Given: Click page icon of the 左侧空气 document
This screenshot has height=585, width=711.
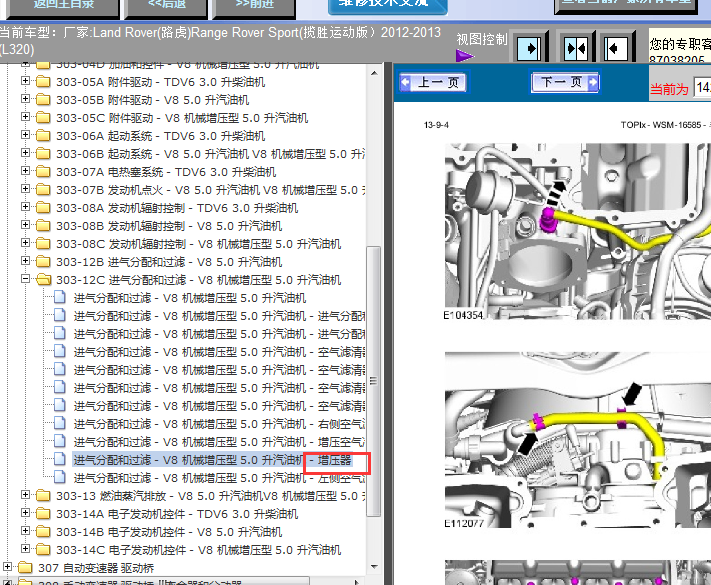Looking at the screenshot, I should click(x=60, y=477).
